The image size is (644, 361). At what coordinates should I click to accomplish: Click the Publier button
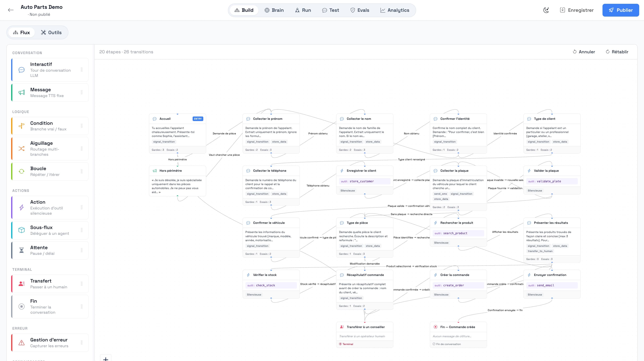tap(620, 10)
